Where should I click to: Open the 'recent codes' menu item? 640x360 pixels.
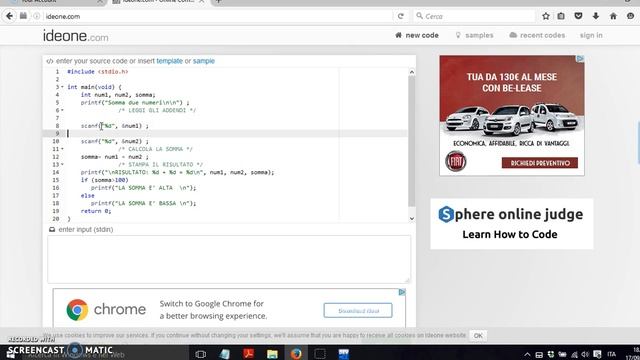537,36
